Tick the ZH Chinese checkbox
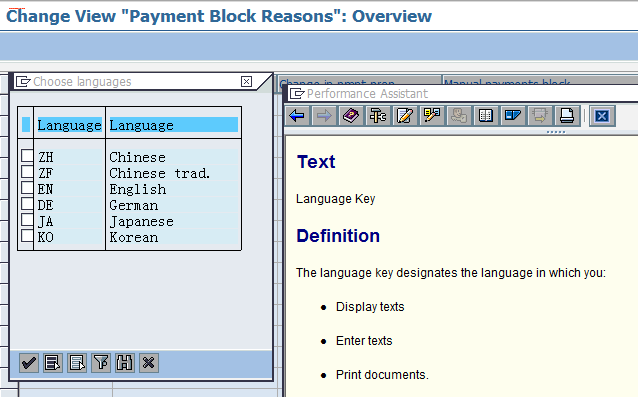638x397 pixels. coord(27,155)
